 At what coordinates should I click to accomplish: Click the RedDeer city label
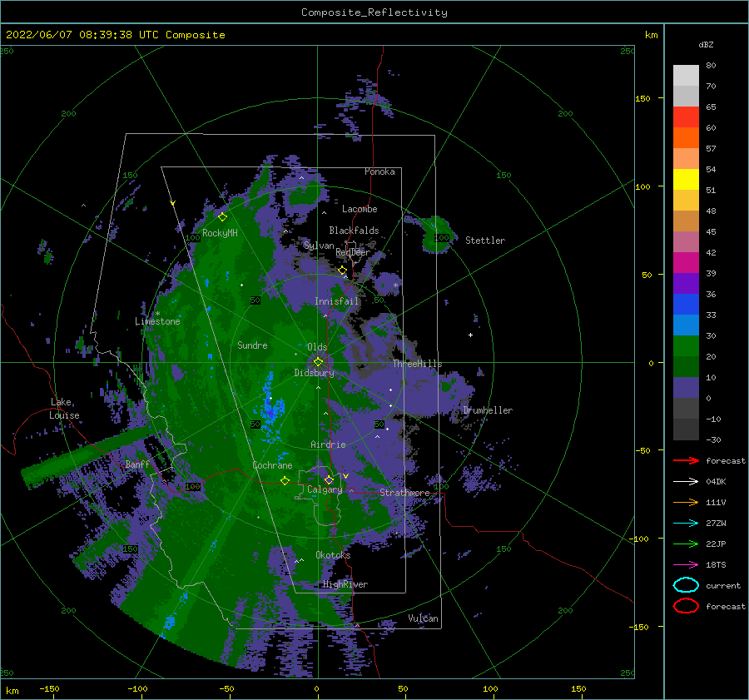click(353, 252)
